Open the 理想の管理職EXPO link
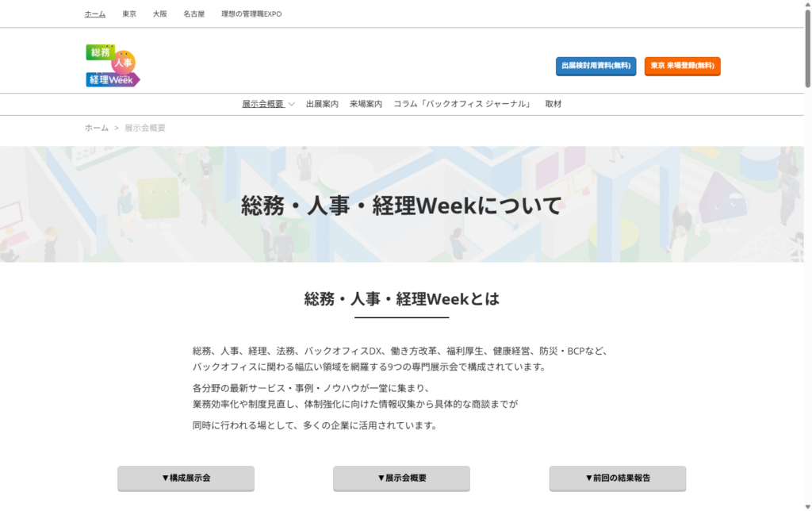The image size is (812, 511). click(x=251, y=14)
